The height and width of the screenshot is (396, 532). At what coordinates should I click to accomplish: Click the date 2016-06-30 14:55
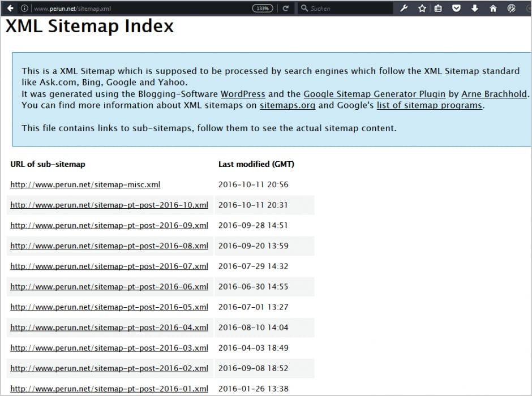[253, 286]
